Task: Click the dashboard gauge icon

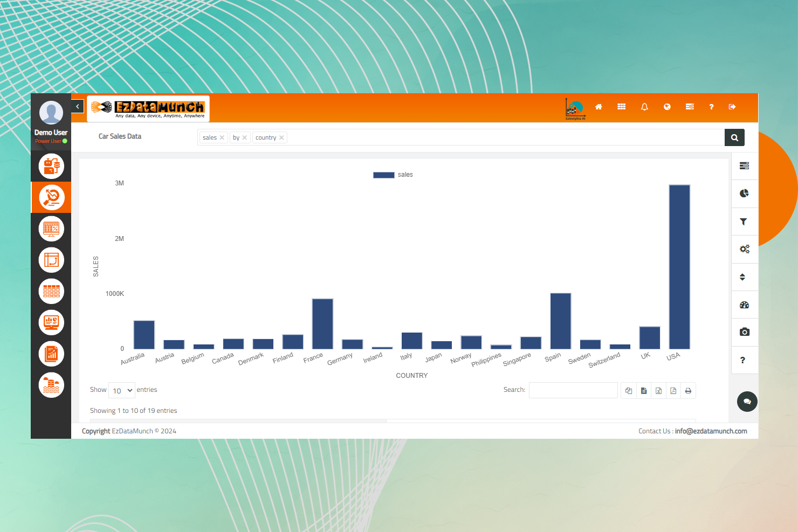Action: pos(744,305)
